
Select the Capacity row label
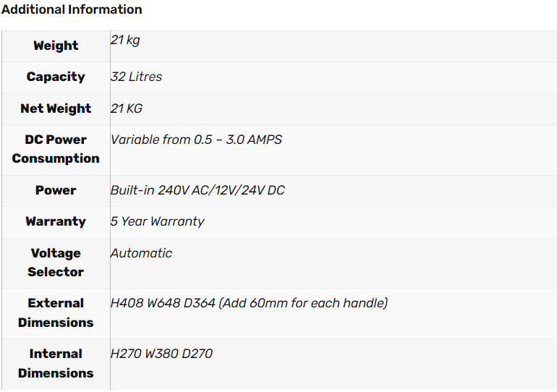click(56, 77)
